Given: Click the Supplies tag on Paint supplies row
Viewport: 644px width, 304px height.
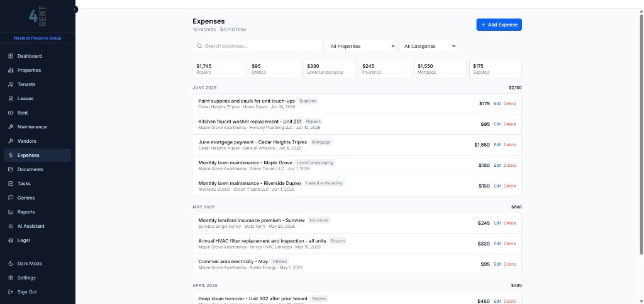Looking at the screenshot, I should tap(308, 101).
